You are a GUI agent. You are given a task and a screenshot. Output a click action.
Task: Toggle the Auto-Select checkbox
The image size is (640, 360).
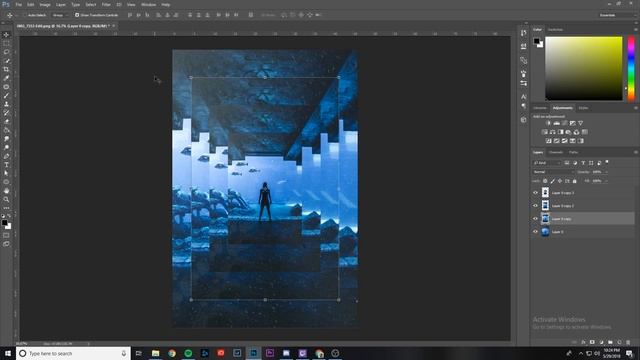pyautogui.click(x=24, y=15)
